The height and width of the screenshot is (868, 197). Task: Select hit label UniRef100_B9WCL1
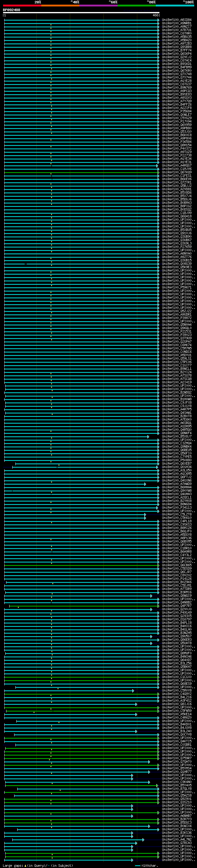(x=177, y=369)
